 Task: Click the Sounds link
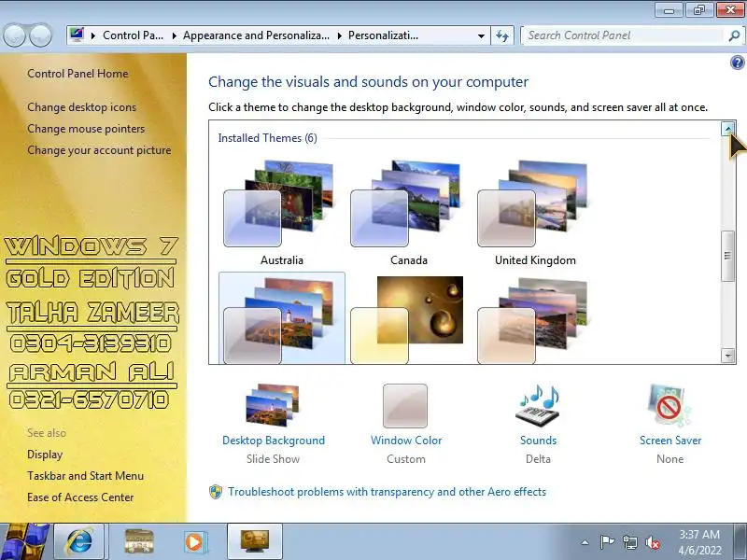tap(539, 441)
